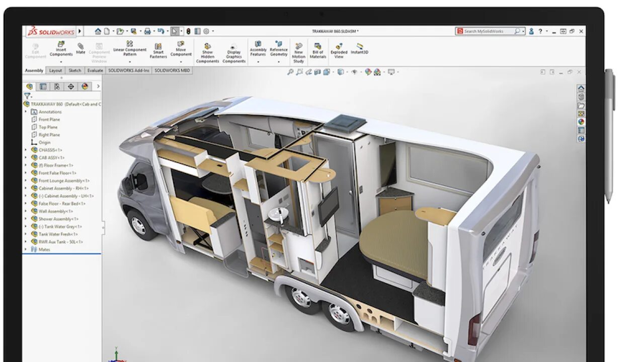
Task: Open Apply Scene icon in view toolbar
Action: [377, 72]
